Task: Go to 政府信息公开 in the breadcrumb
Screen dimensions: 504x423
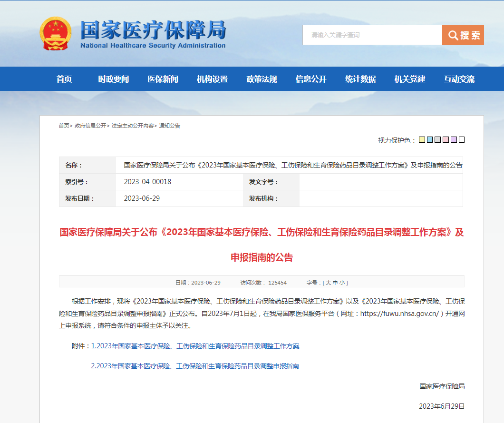Action: point(90,126)
